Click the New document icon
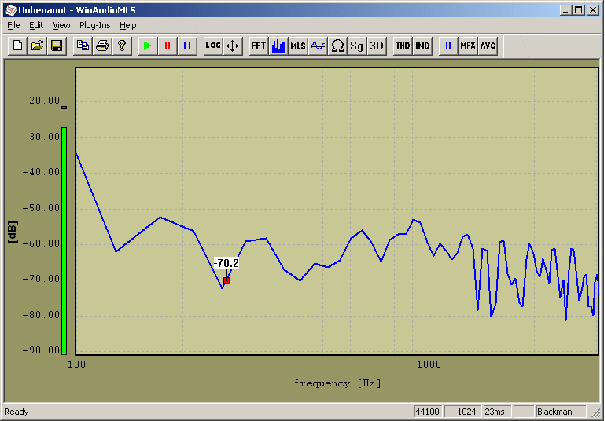Image resolution: width=605 pixels, height=421 pixels. (17, 46)
